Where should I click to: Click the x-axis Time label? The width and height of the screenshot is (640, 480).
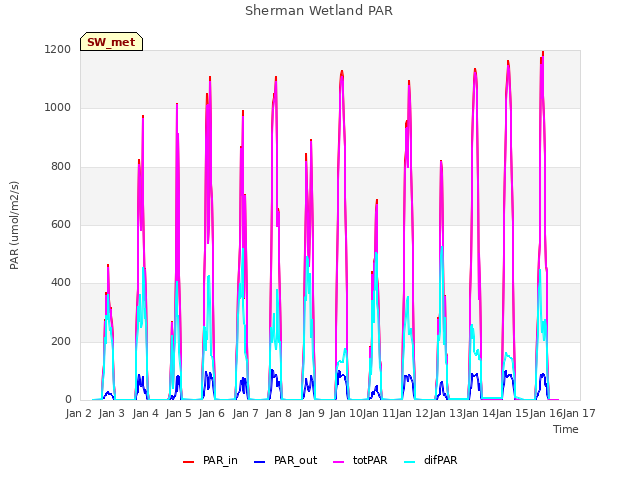pos(566,429)
